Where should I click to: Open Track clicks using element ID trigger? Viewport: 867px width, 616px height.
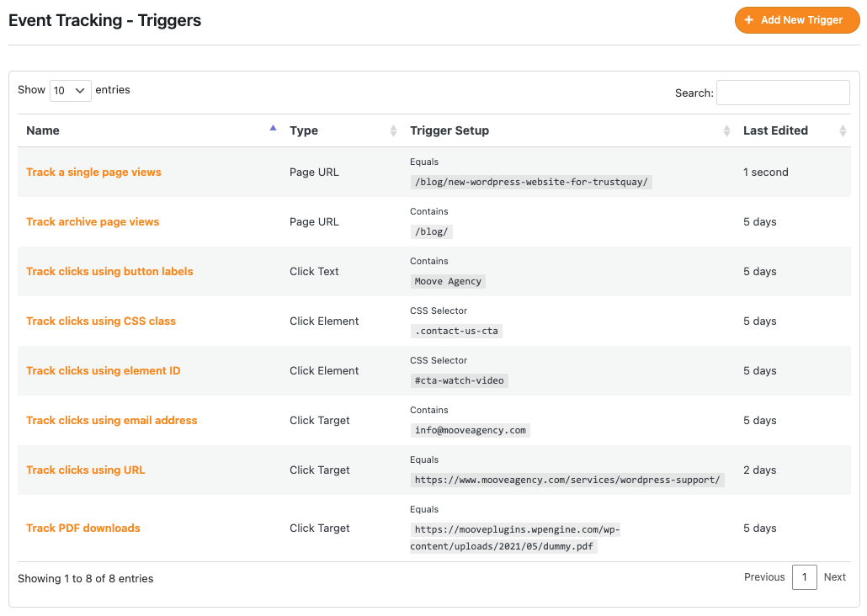[x=103, y=371]
